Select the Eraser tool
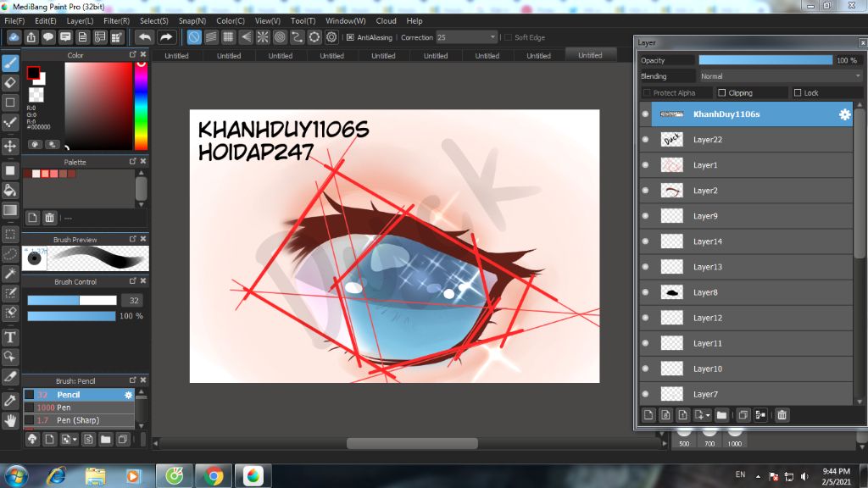The height and width of the screenshot is (488, 868). click(x=10, y=83)
